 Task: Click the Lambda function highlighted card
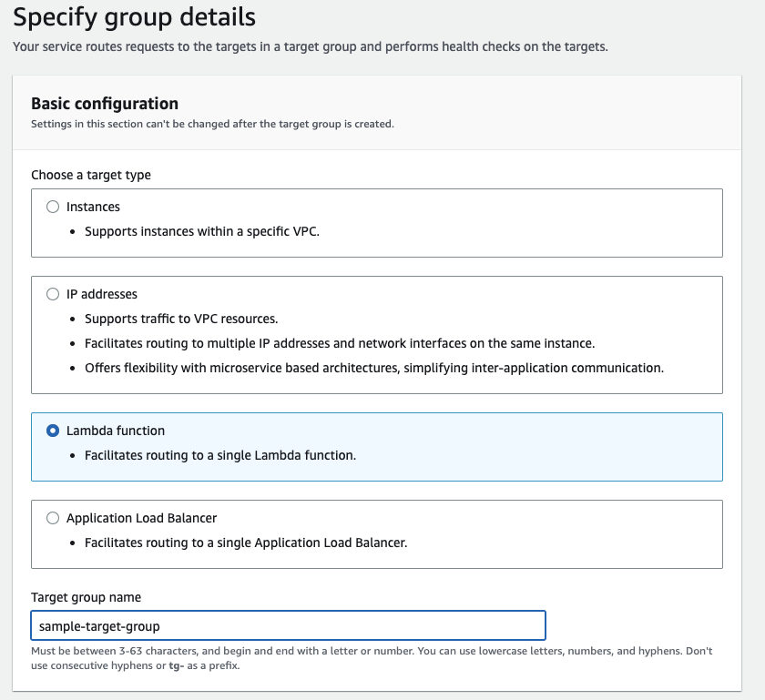pyautogui.click(x=377, y=446)
